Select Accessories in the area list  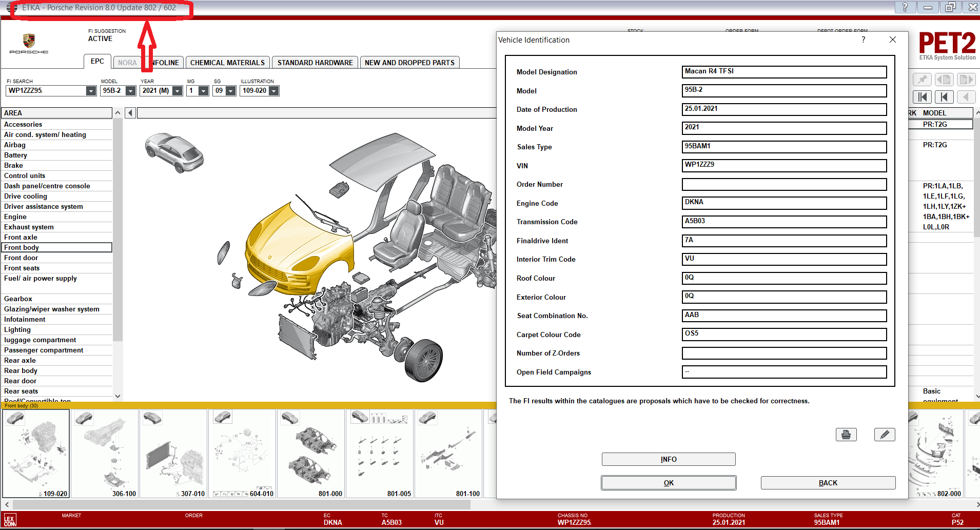(56, 124)
